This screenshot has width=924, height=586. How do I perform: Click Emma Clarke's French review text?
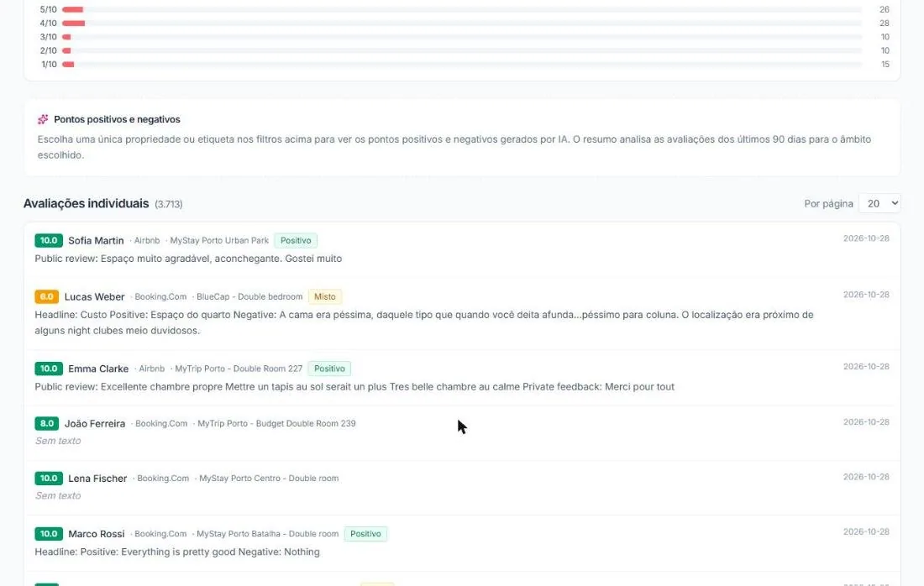[354, 387]
